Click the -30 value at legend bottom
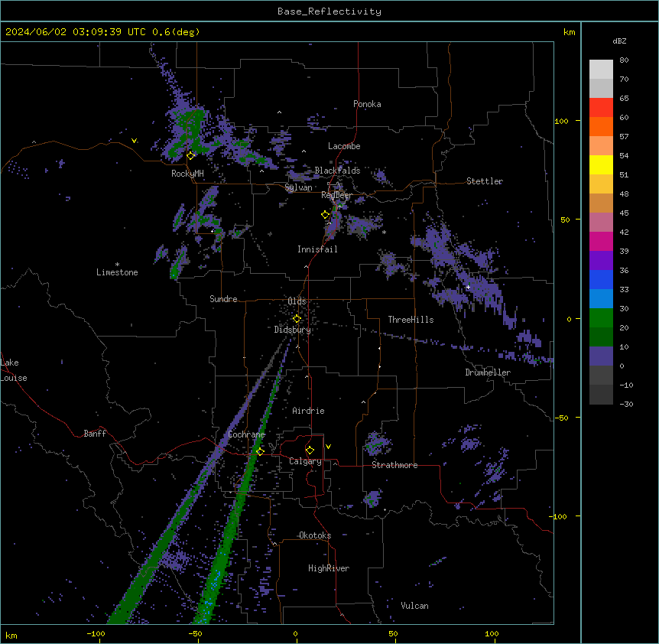Image resolution: width=659 pixels, height=644 pixels. tap(626, 404)
